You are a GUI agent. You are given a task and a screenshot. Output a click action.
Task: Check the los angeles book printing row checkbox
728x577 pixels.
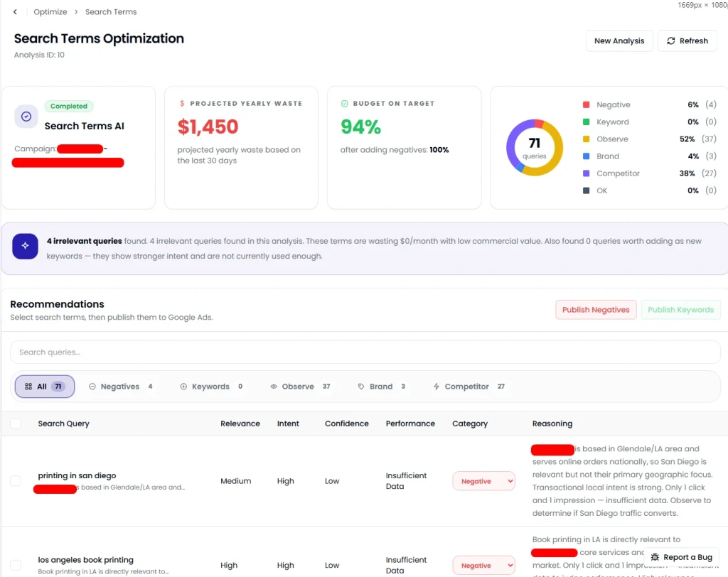click(x=16, y=565)
